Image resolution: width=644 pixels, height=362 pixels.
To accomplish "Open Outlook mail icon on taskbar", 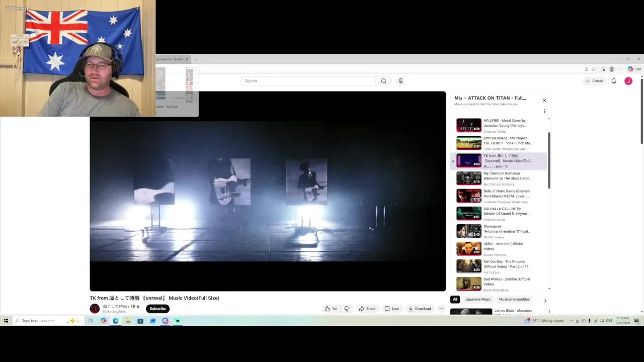I will 152,321.
